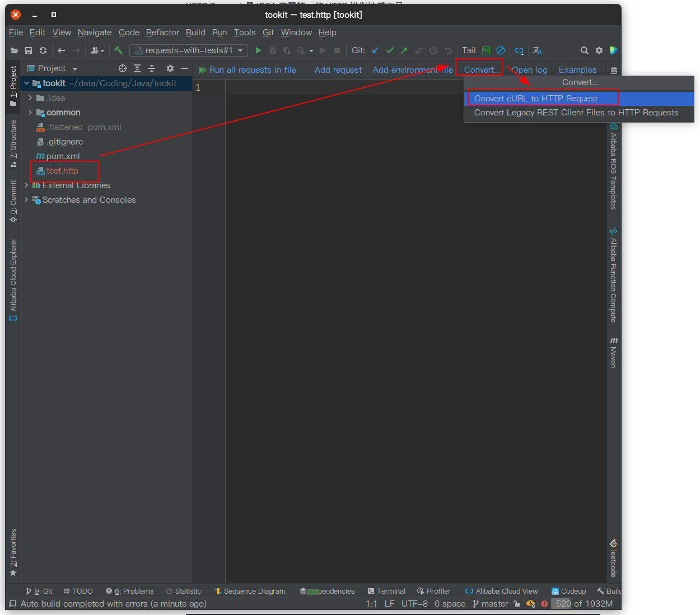The image size is (700, 615).
Task: Click the Database stack icon on right edge
Action: coord(614,71)
